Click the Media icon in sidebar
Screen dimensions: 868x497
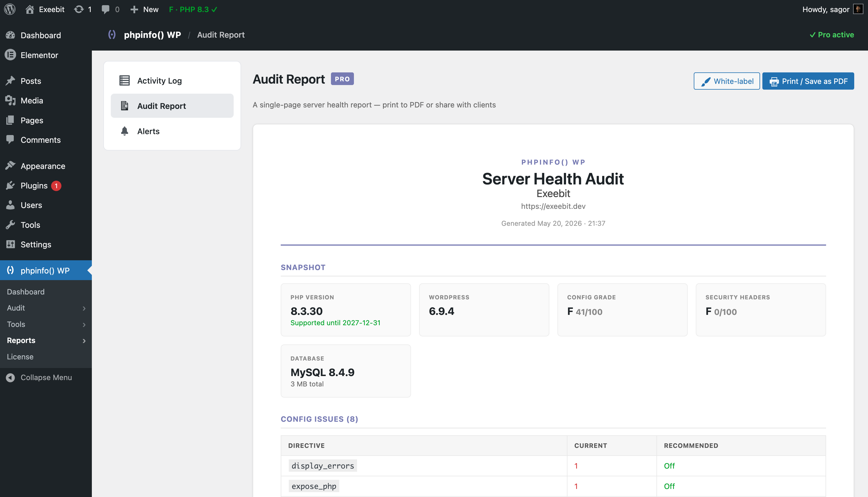[x=11, y=100]
